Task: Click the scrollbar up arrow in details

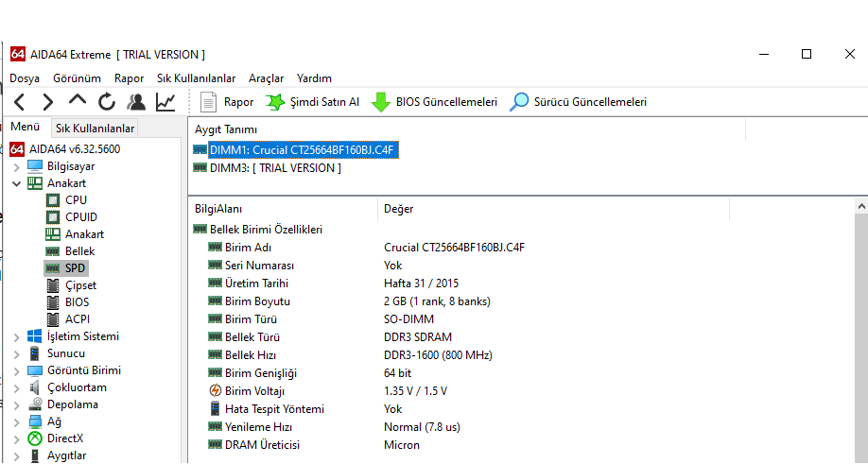Action: [x=860, y=206]
